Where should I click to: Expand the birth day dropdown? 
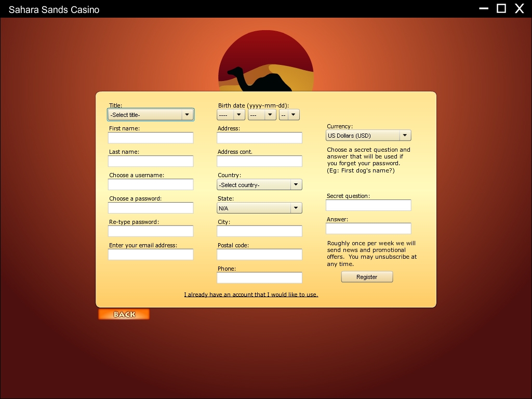(289, 115)
